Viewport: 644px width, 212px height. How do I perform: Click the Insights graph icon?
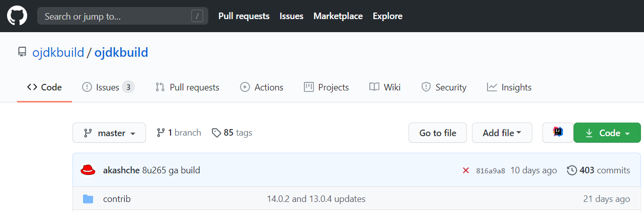(492, 87)
